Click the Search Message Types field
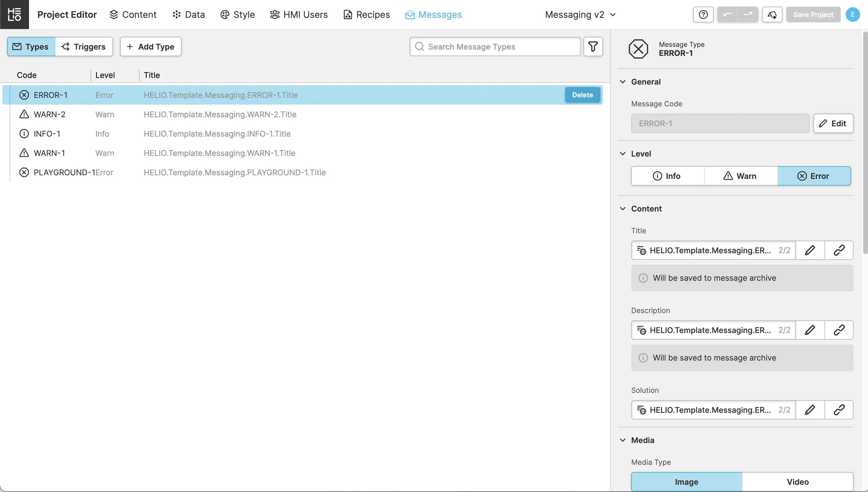The image size is (868, 492). (495, 47)
